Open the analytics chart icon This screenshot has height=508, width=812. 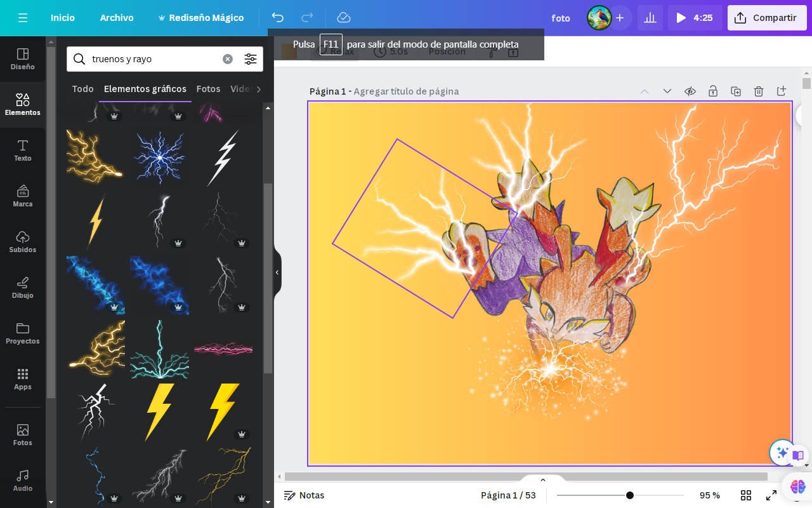point(650,18)
